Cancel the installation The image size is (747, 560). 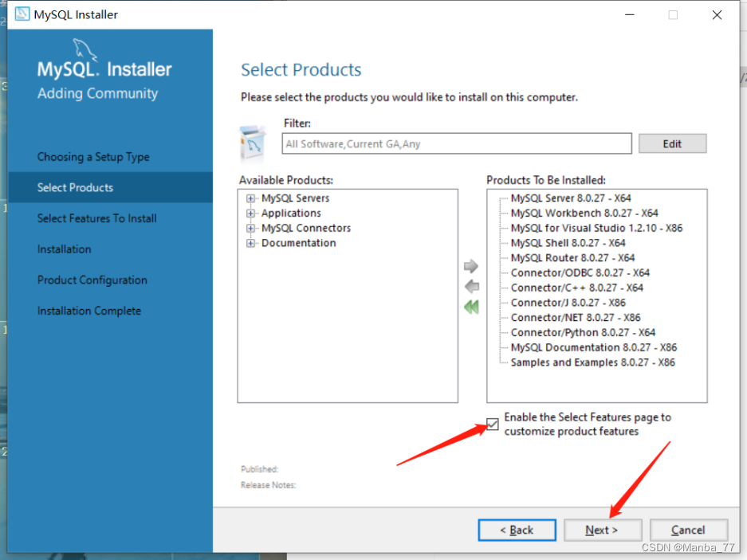coord(688,530)
